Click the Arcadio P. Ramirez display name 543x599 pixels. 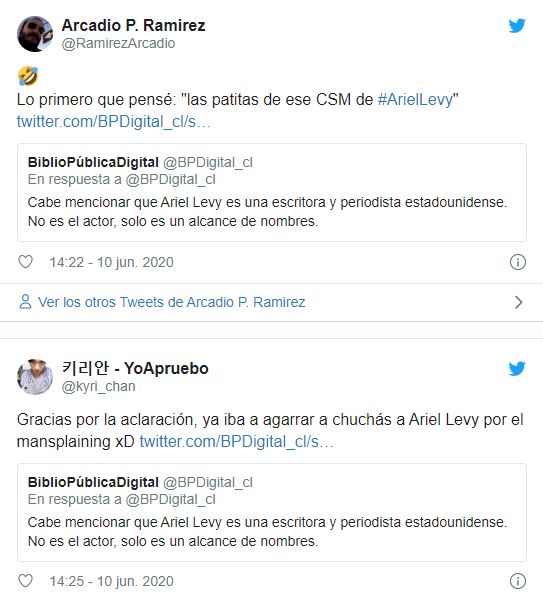click(133, 26)
